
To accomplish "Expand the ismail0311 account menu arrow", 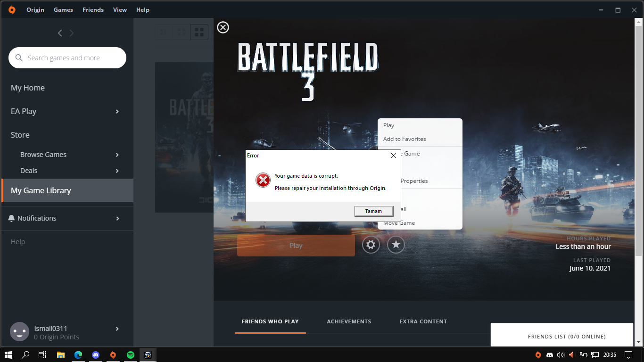I will pyautogui.click(x=117, y=329).
